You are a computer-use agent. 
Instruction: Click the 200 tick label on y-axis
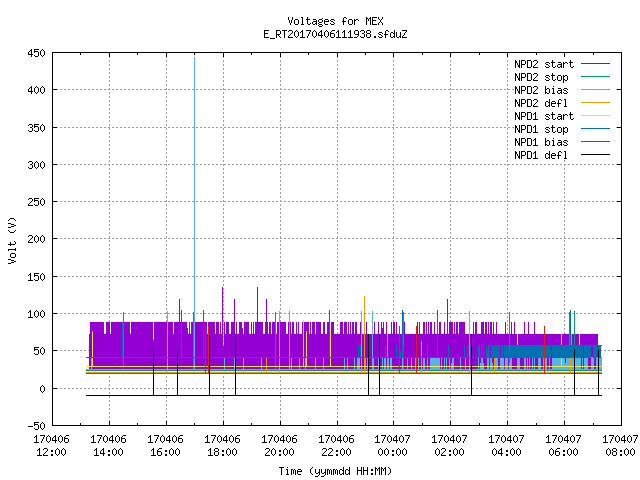(36, 239)
